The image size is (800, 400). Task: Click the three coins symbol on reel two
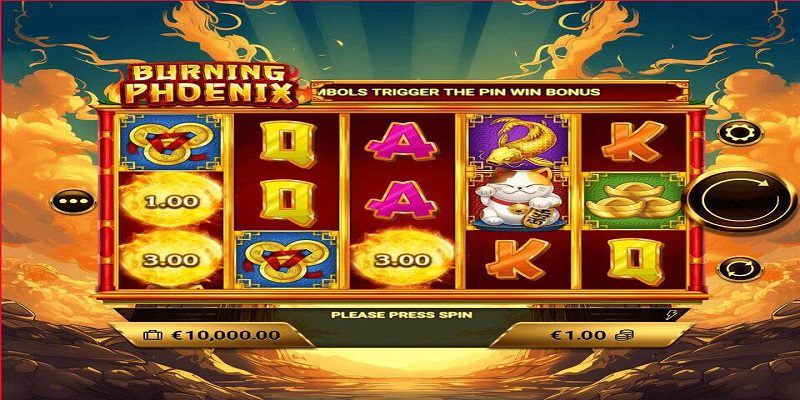coord(287,260)
